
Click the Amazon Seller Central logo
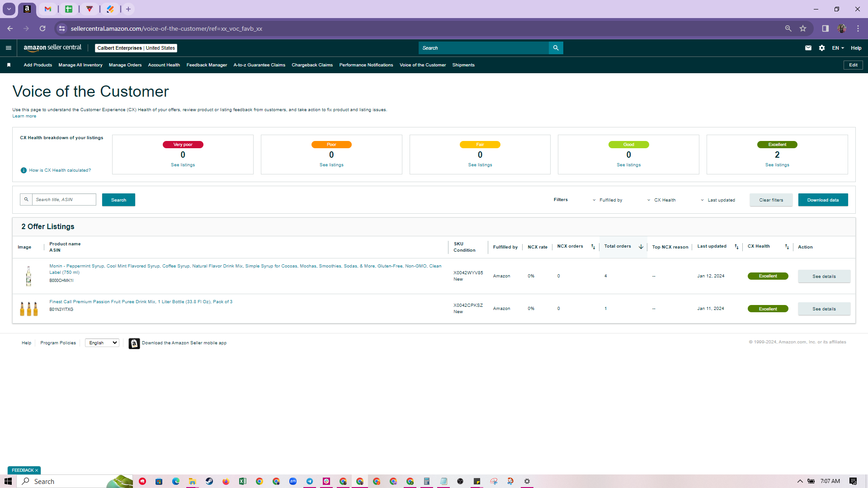point(52,48)
